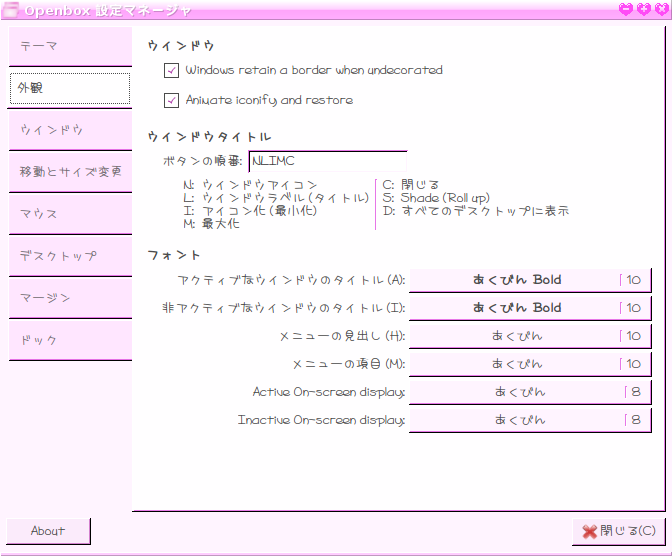Screen dimensions: 672x556
Task: Open font picker for メニューの項目
Action: point(530,364)
